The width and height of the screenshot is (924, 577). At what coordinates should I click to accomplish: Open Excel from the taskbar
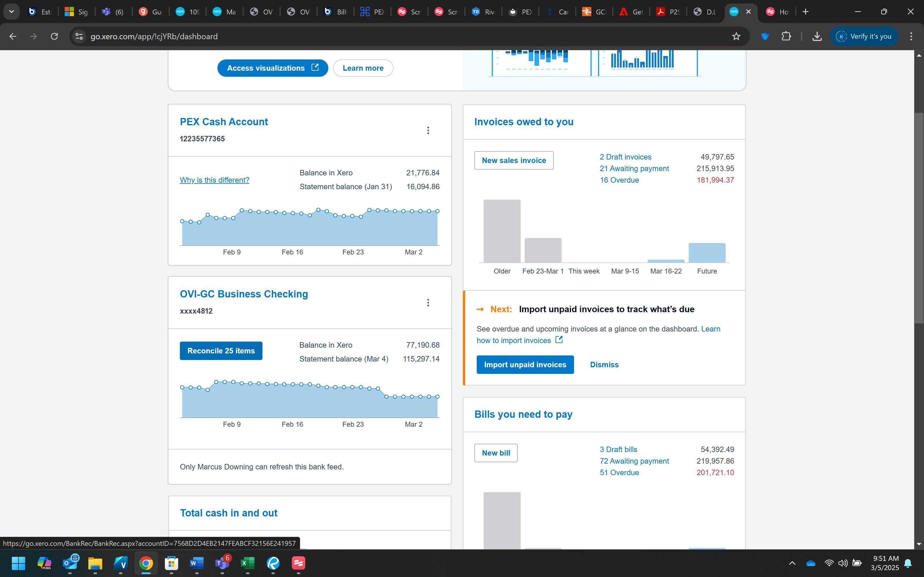(x=247, y=563)
